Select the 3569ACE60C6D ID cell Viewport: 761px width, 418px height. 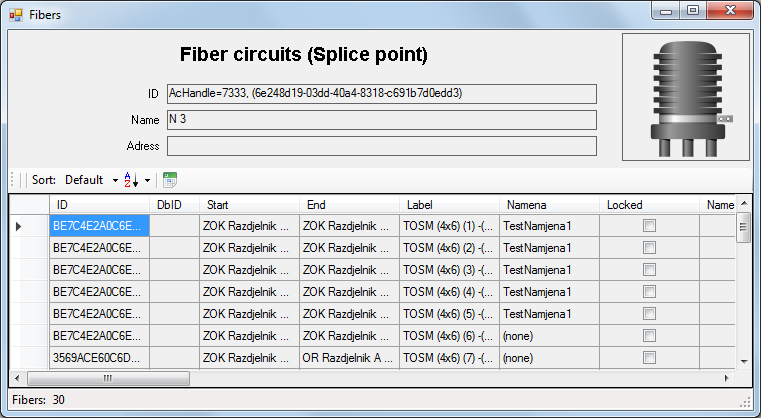(x=99, y=358)
